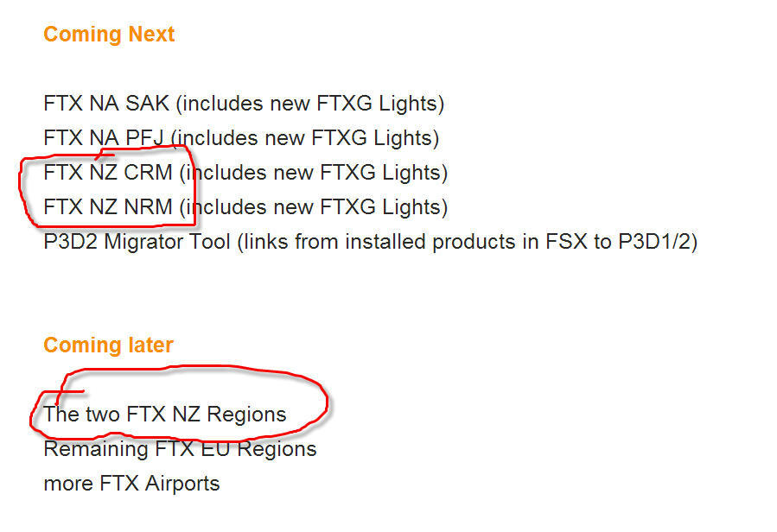Click the "more FTX Airports" entry
The height and width of the screenshot is (532, 777).
coord(131,484)
